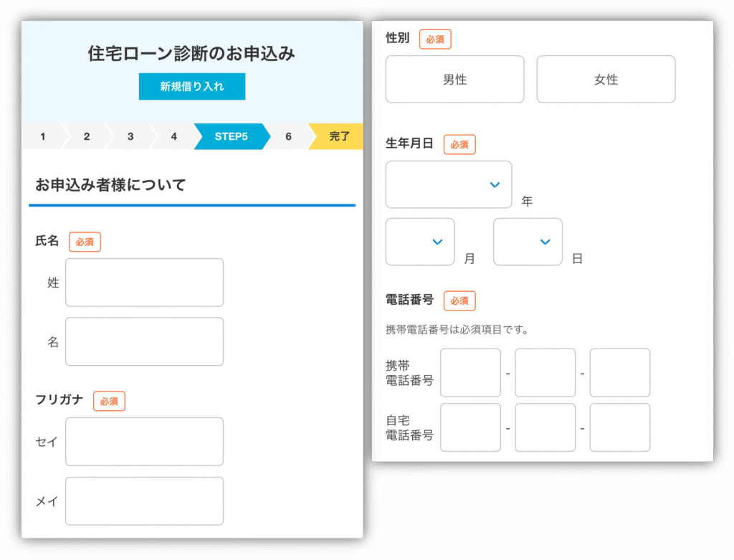734x560 pixels.
Task: Choose 男性 gender option
Action: [x=454, y=79]
